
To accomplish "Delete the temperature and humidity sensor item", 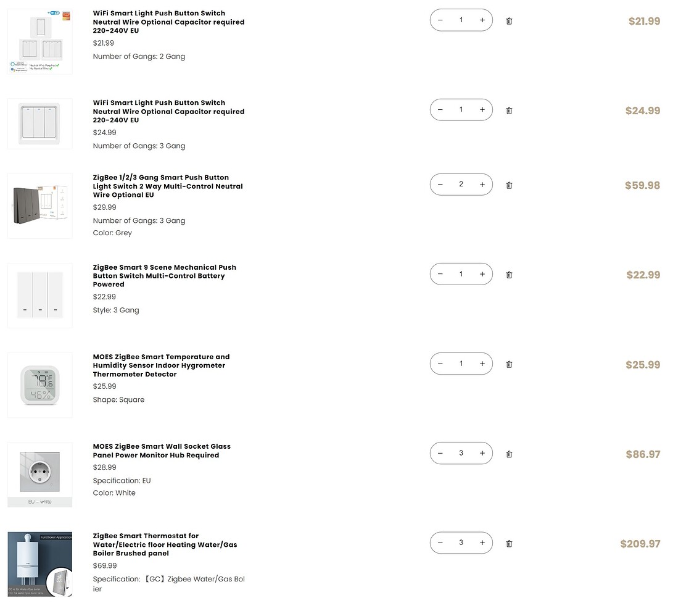I will 509,364.
